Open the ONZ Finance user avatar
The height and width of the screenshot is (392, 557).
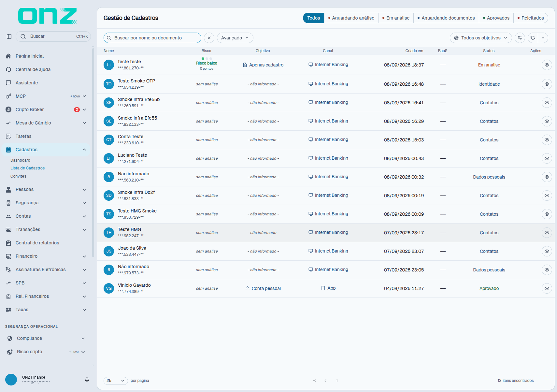tap(11, 380)
